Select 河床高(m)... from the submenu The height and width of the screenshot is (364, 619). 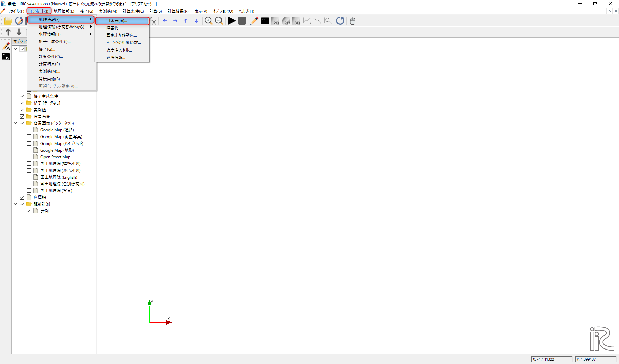122,21
